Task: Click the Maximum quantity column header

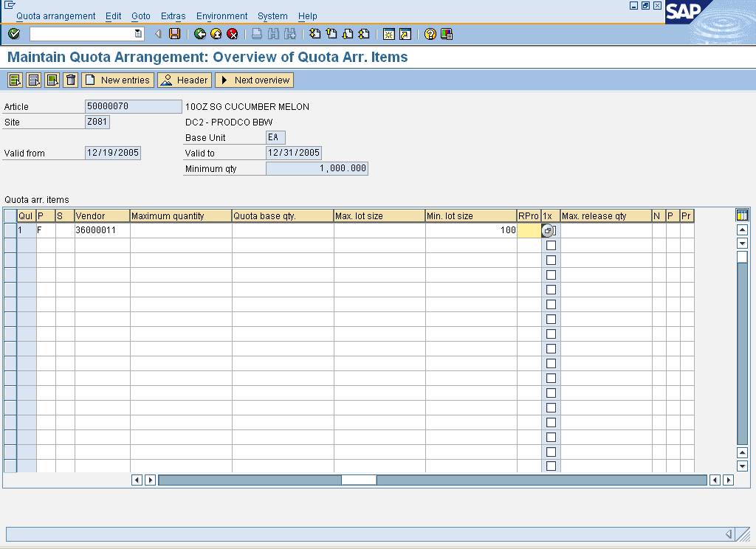Action: [181, 216]
